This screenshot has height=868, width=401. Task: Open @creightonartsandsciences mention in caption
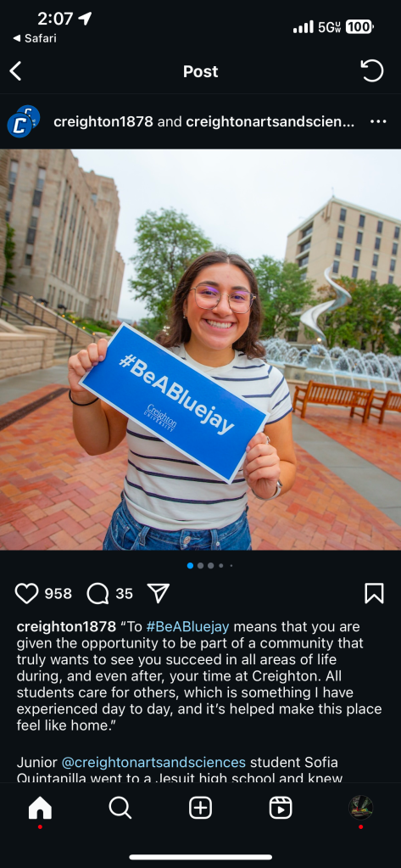click(153, 762)
